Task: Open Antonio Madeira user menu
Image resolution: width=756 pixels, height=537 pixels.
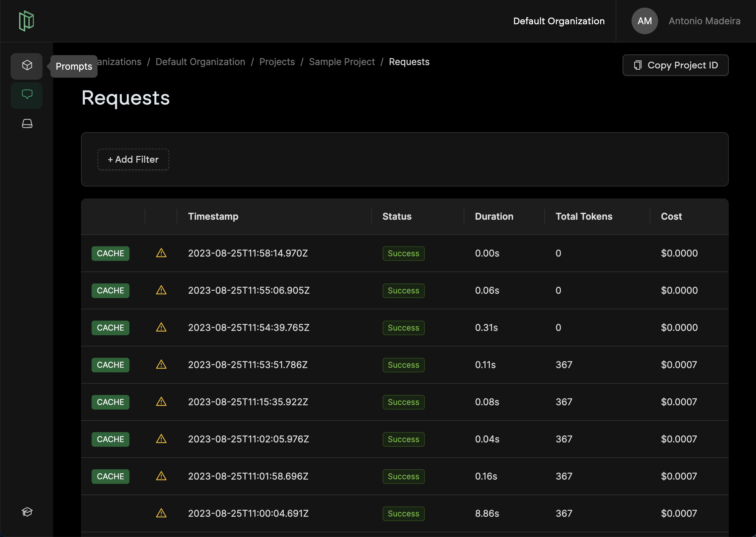Action: pyautogui.click(x=704, y=21)
